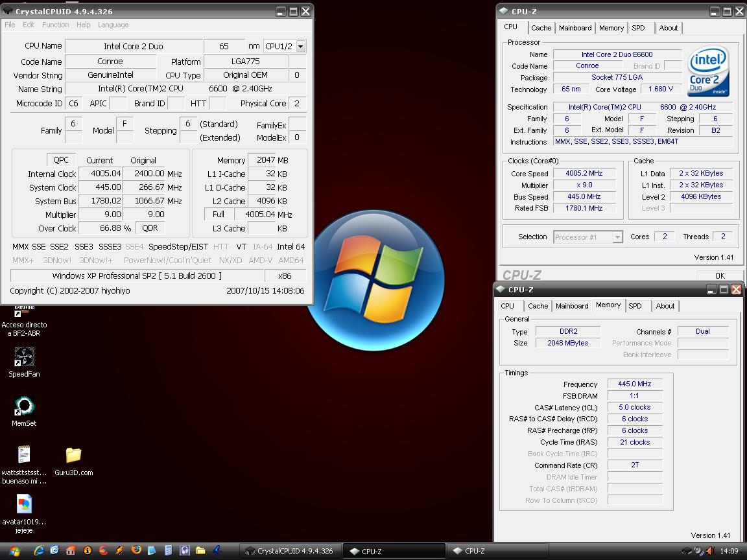Open the Processor #1 selection dropdown

(x=617, y=237)
